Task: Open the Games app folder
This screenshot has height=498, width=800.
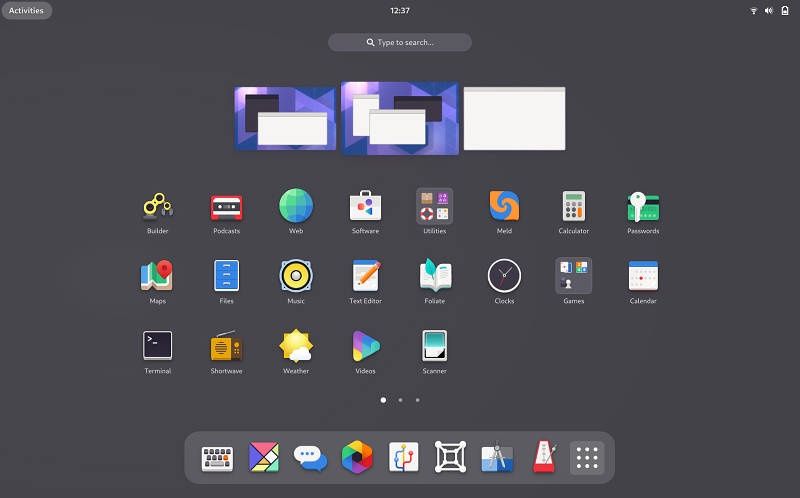Action: (573, 276)
